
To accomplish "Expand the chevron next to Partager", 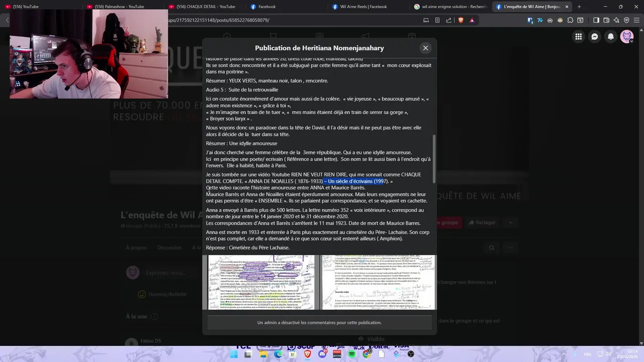I will (510, 222).
